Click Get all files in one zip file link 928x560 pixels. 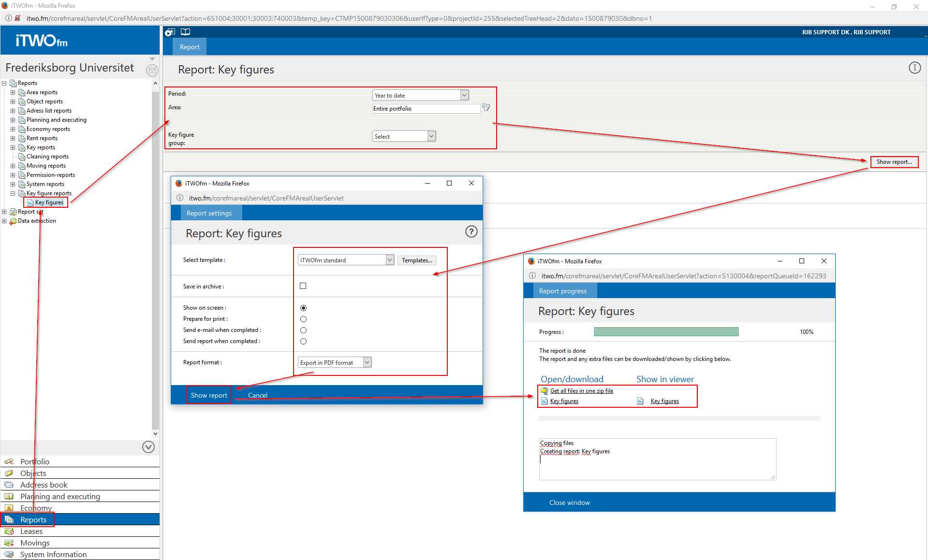click(x=581, y=391)
